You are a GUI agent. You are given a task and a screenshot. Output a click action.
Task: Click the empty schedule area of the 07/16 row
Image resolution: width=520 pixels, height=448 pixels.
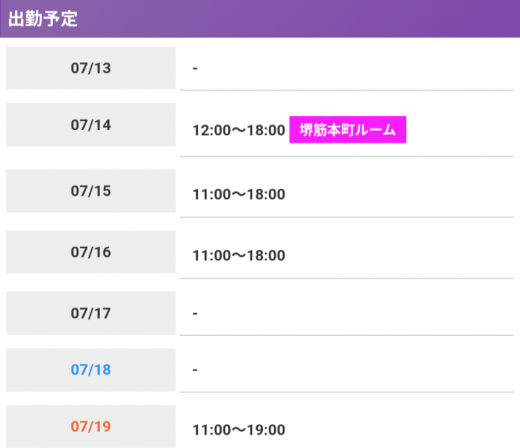400,256
